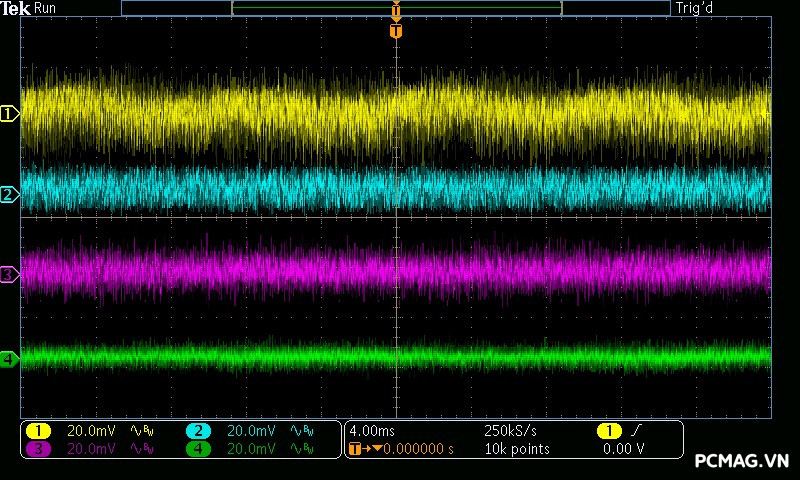The width and height of the screenshot is (800, 480).
Task: Click channel 4 bandwidth limit coupling icon
Action: [300, 449]
